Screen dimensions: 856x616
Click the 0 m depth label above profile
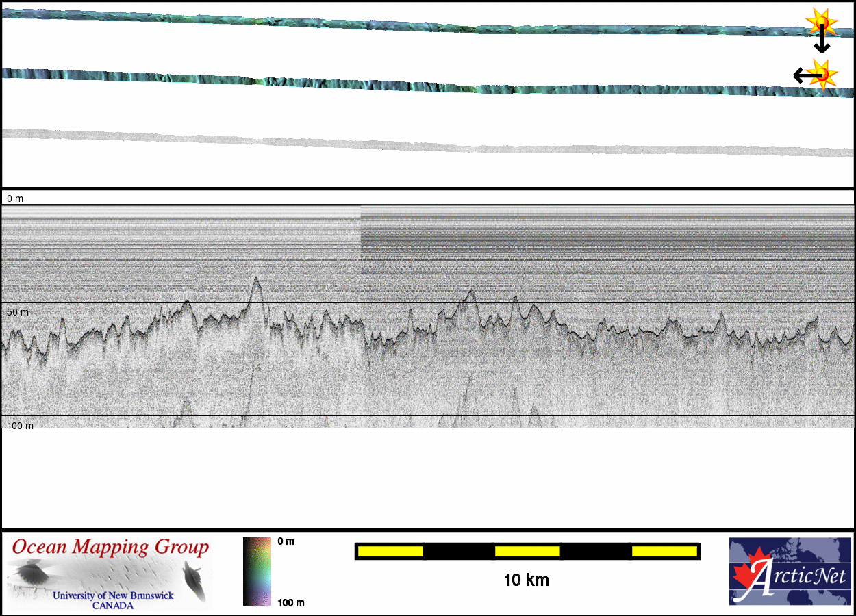15,198
